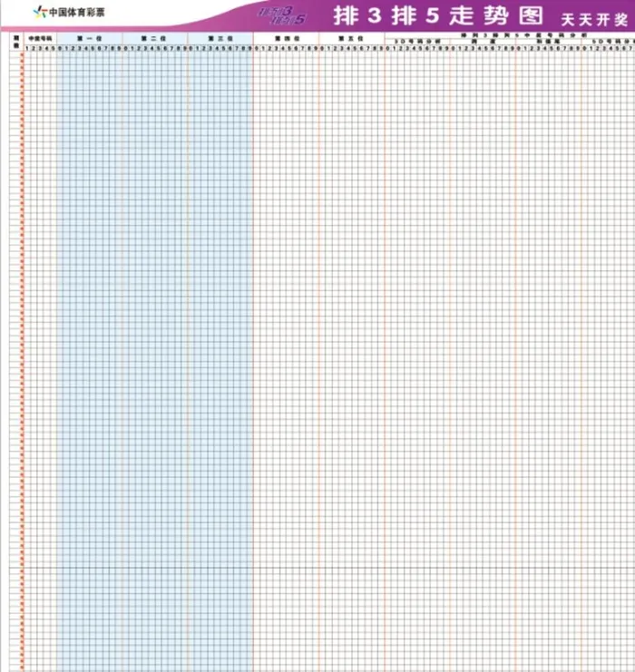Select the 第五位 column header
This screenshot has height=672, width=635.
[351, 38]
